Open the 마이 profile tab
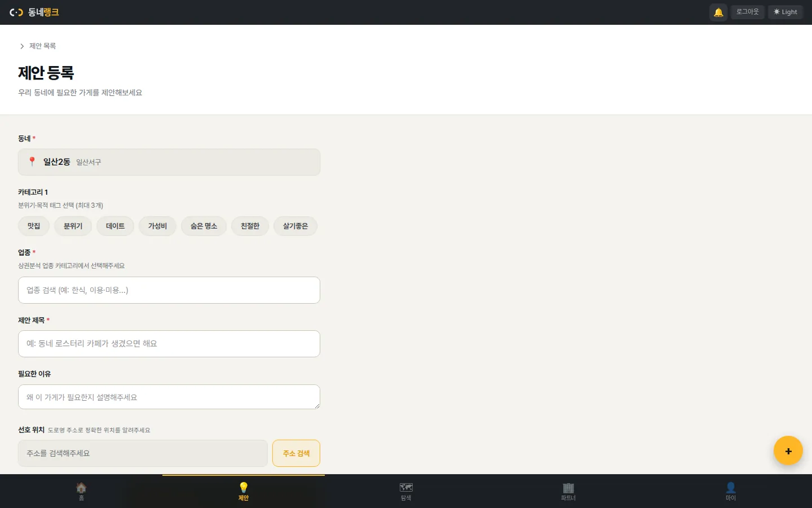The width and height of the screenshot is (812, 508). point(731,491)
